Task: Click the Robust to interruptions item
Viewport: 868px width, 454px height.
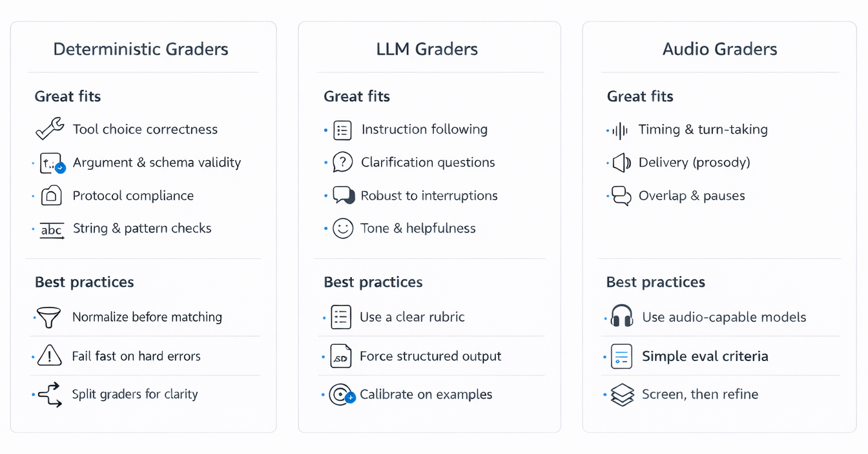Action: pyautogui.click(x=429, y=196)
